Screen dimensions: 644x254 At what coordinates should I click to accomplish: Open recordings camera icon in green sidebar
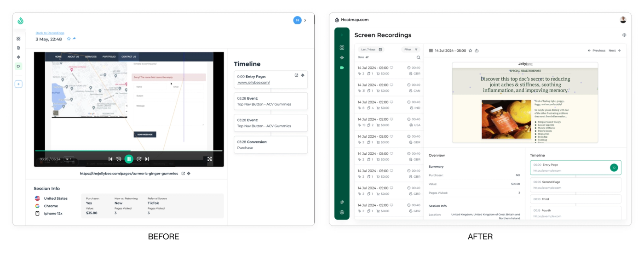click(x=342, y=68)
